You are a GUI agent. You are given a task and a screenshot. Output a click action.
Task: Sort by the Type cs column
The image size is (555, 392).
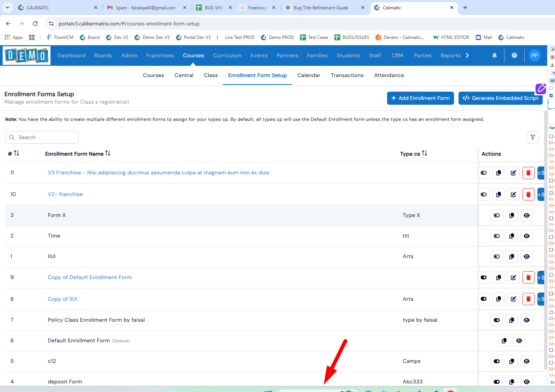click(x=424, y=153)
